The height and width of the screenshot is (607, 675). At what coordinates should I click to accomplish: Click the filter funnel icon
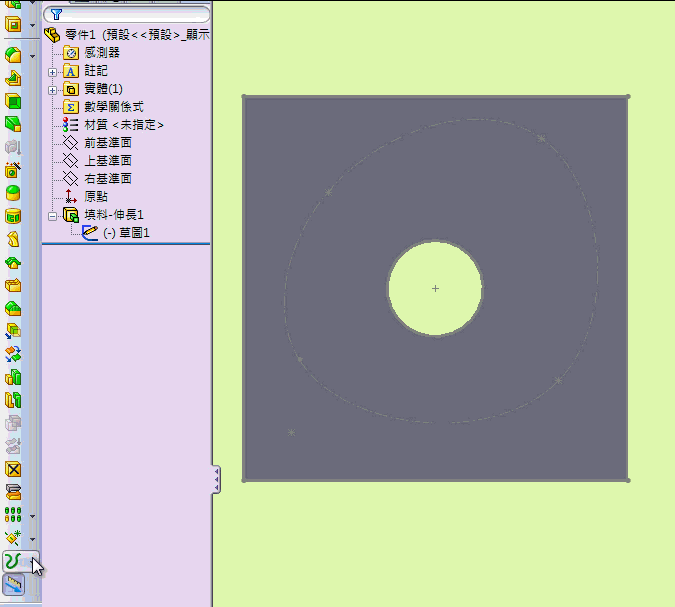56,15
